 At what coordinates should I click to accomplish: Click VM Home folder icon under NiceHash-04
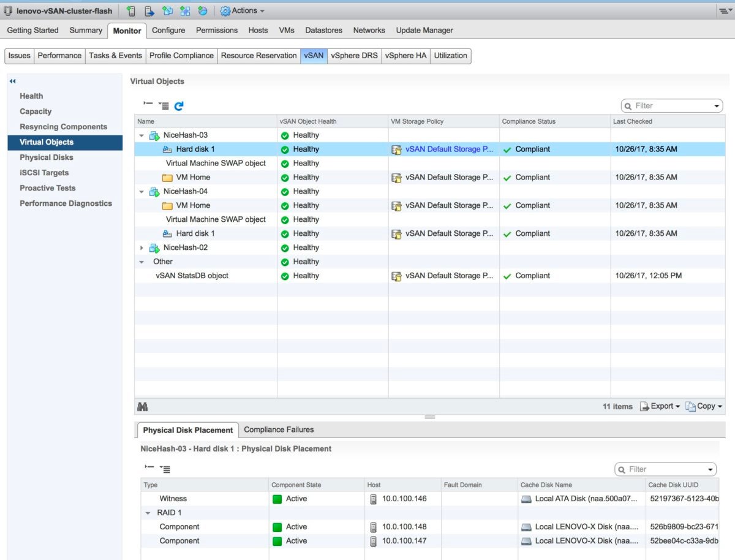[167, 205]
